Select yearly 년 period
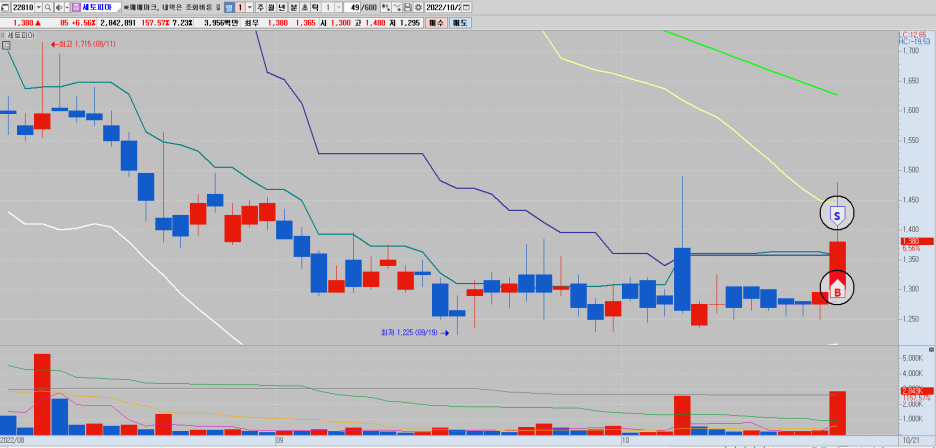Image resolution: width=936 pixels, height=448 pixels. click(x=282, y=8)
